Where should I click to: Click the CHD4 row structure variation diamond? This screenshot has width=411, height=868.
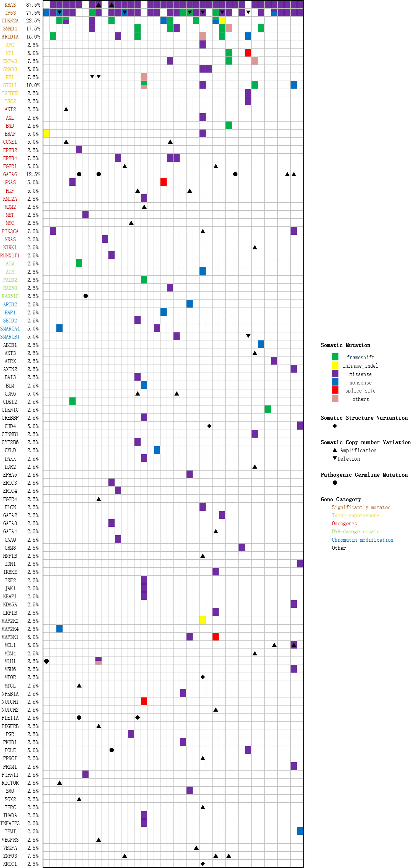(209, 426)
